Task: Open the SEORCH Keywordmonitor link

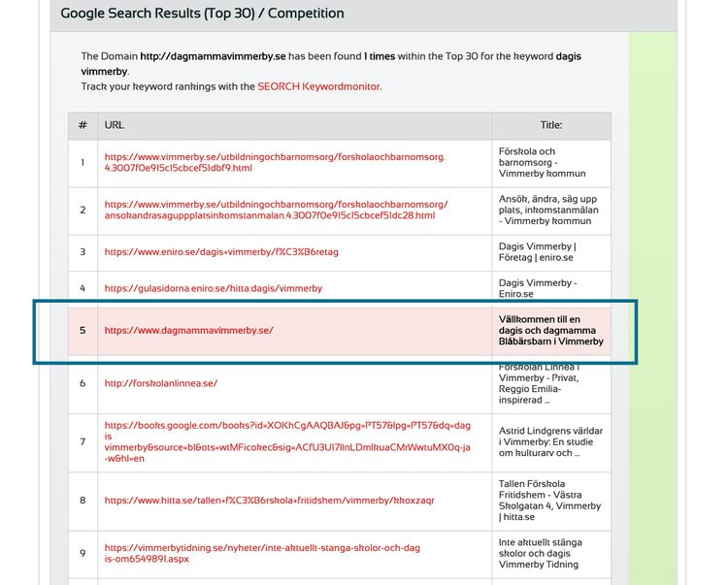Action: 318,86
